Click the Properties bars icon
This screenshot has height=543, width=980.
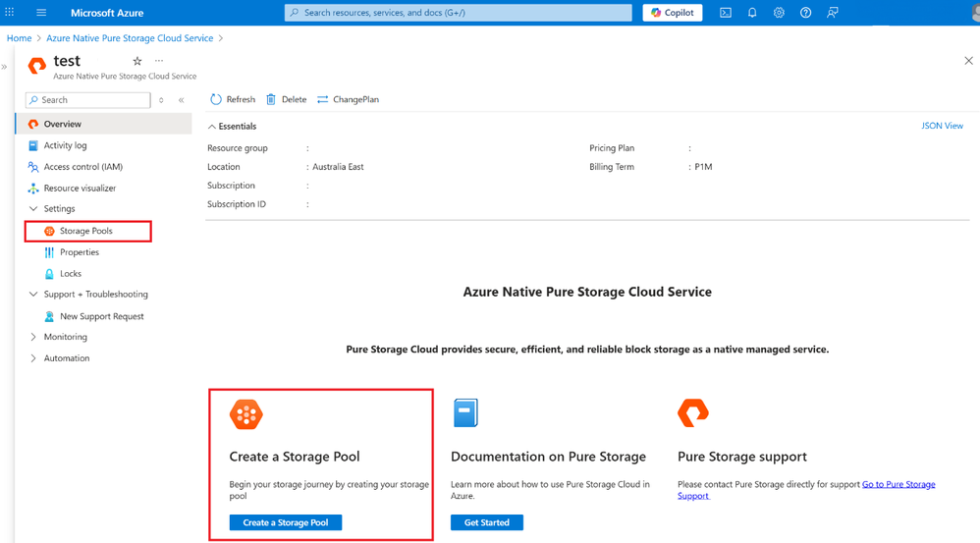(49, 252)
